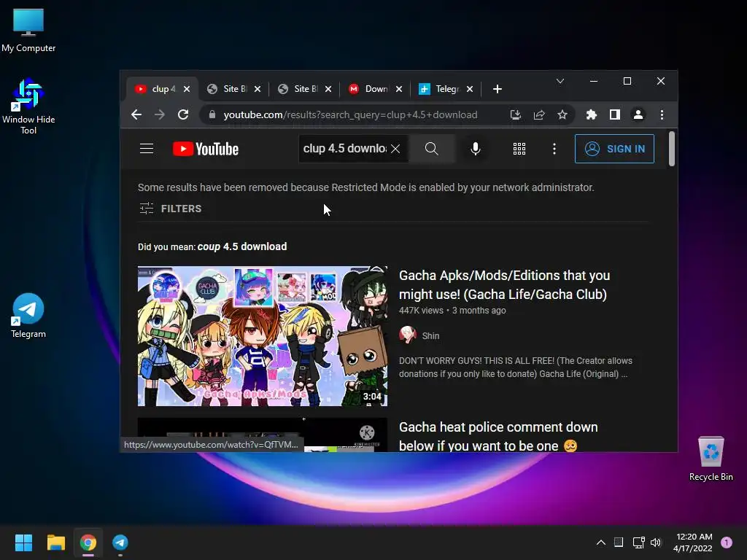Open the notification count badge

726,542
